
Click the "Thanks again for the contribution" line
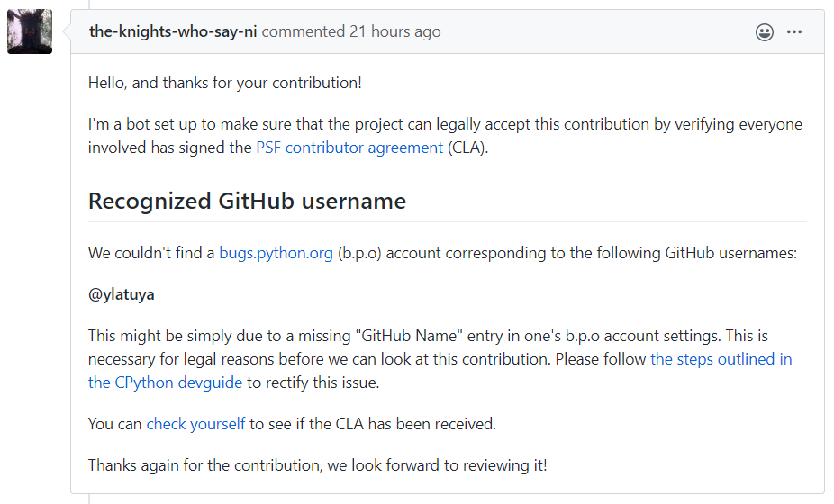317,465
